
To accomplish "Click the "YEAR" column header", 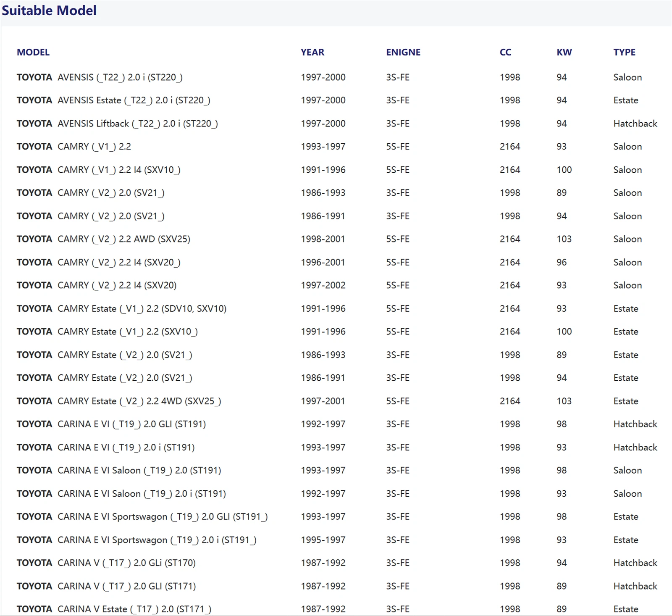I will pyautogui.click(x=312, y=53).
